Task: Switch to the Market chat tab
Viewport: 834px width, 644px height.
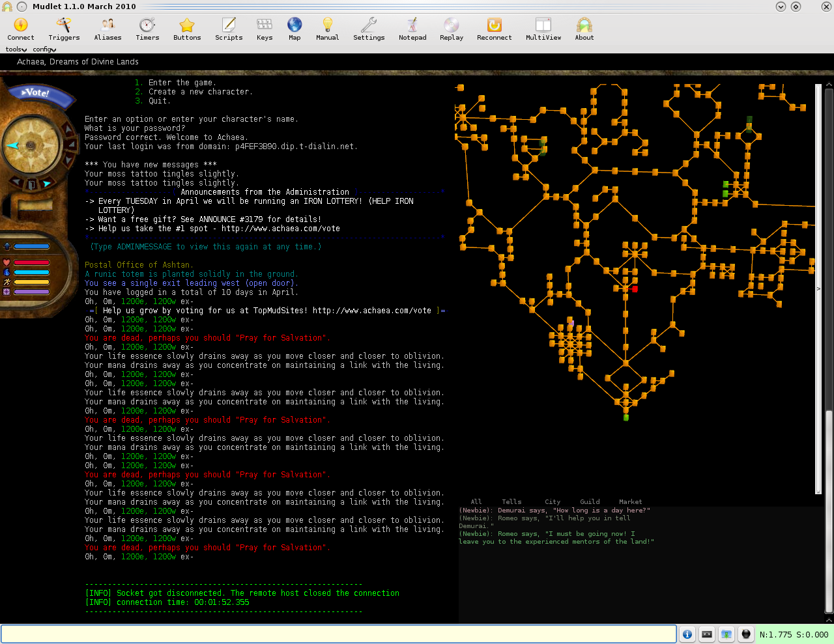Action: (630, 502)
